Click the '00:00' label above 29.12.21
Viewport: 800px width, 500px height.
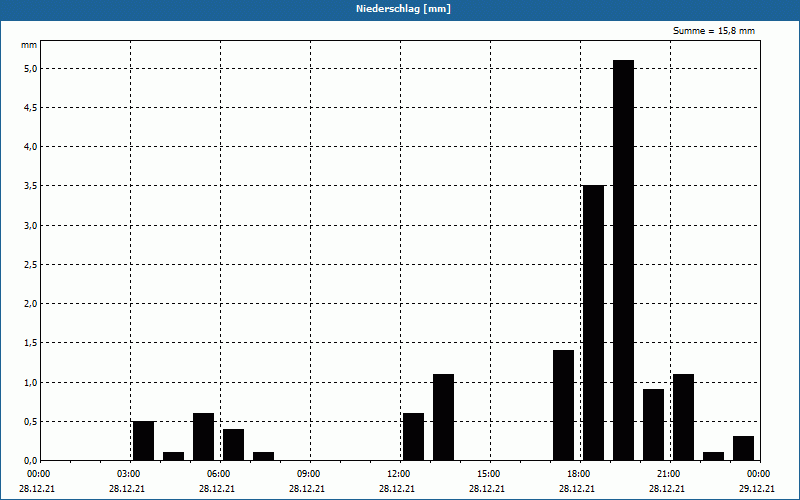[759, 474]
